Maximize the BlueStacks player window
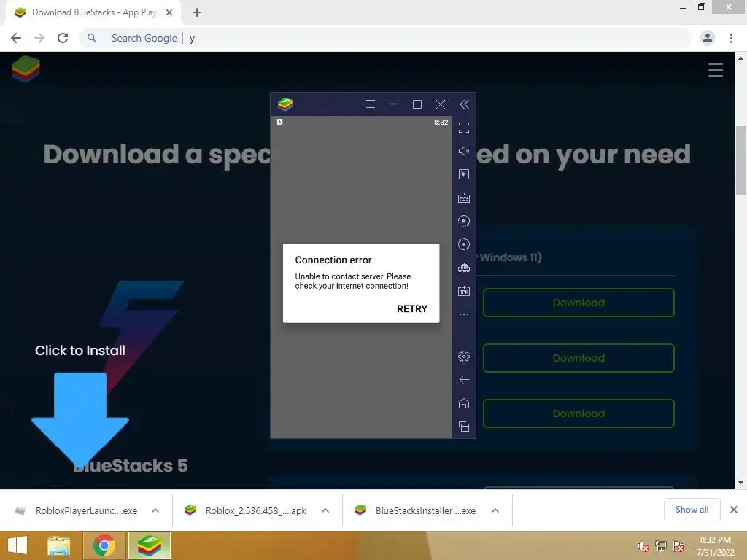This screenshot has width=747, height=560. coord(417,104)
